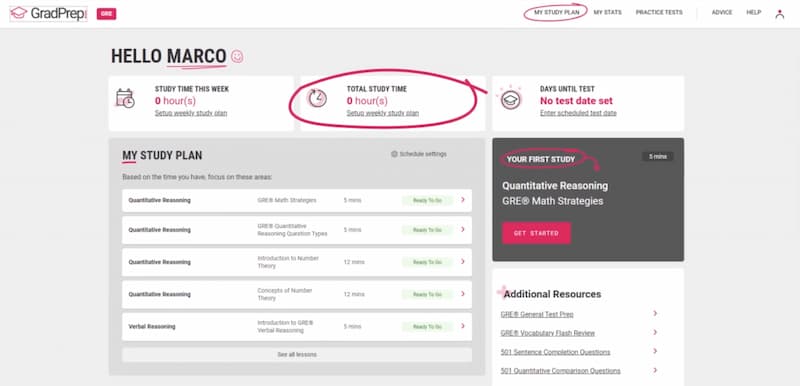Expand chevron on Quantitative Reasoning Question Types row

[463, 229]
